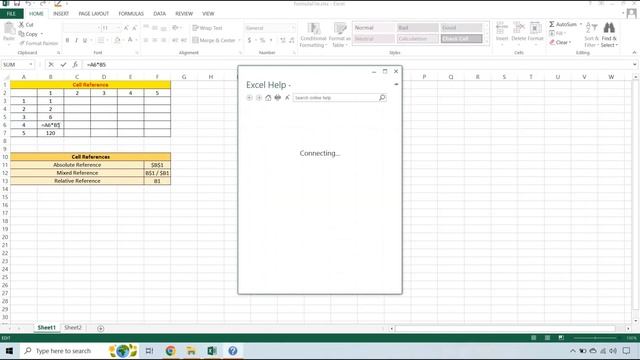Select the Format Painter tool
The height and width of the screenshot is (360, 640).
point(38,43)
